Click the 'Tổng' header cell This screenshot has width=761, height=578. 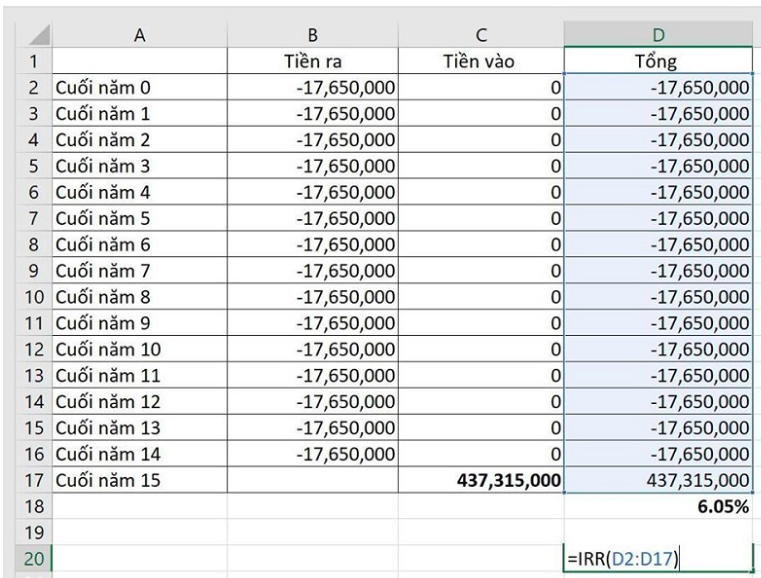(x=659, y=61)
